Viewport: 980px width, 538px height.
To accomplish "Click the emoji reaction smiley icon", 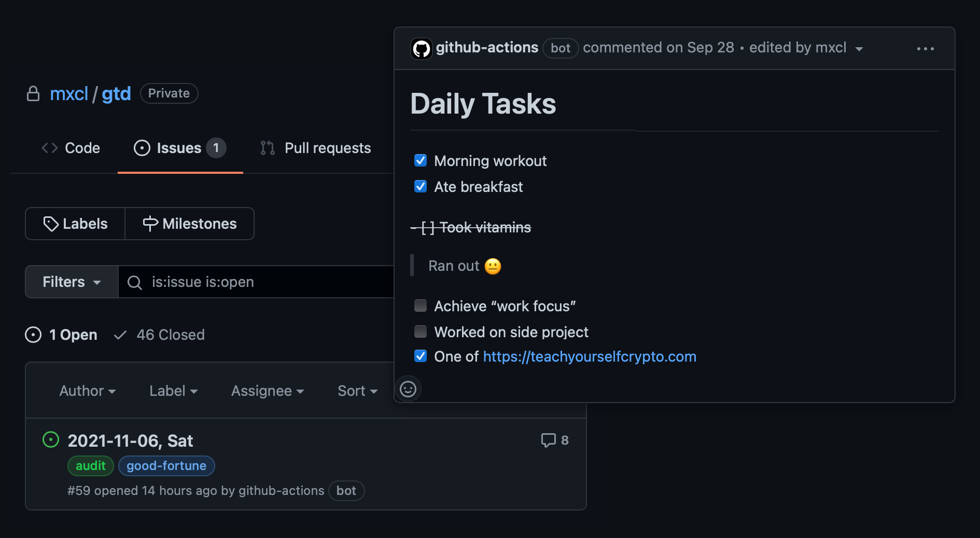I will [408, 389].
